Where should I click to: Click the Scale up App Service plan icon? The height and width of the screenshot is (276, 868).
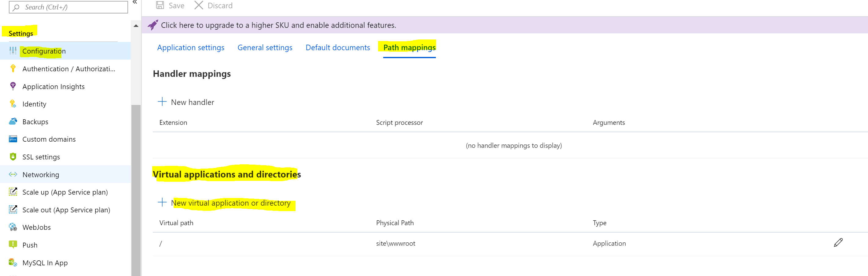point(13,192)
